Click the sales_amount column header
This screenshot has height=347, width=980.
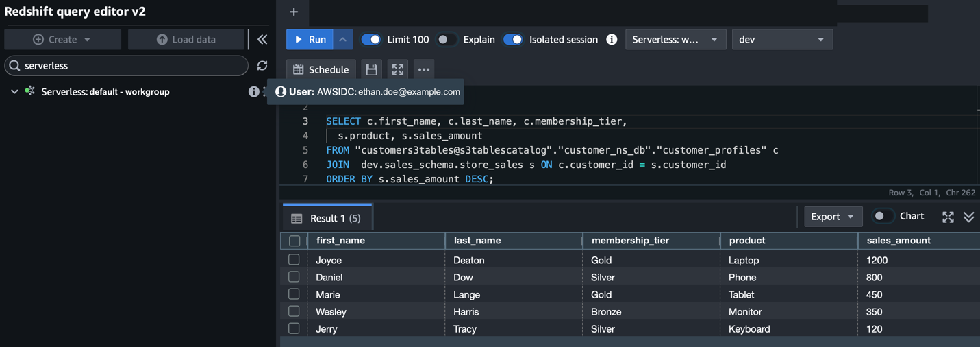click(919, 241)
